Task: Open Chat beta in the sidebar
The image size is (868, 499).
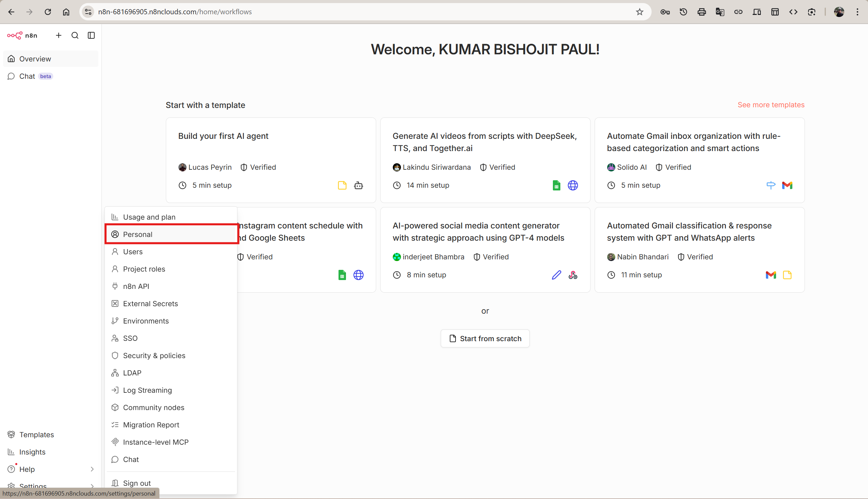Action: [51, 76]
